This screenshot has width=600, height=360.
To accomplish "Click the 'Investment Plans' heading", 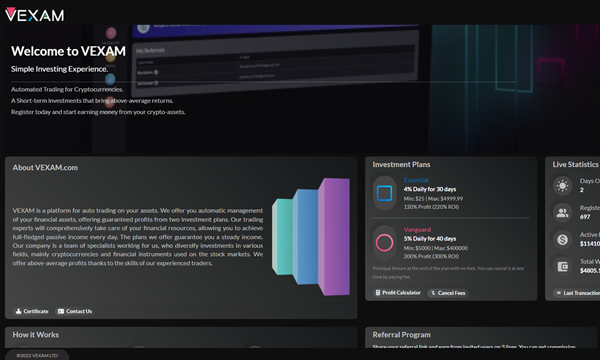I will pos(401,165).
